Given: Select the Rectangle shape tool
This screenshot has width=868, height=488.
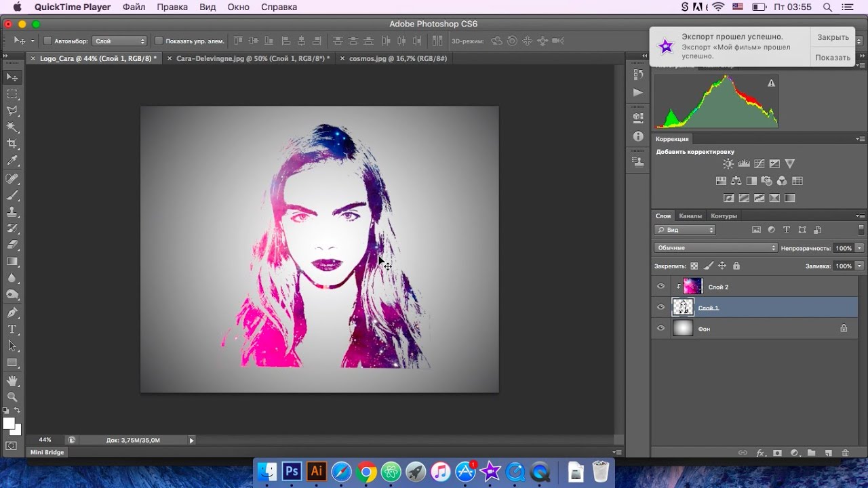Looking at the screenshot, I should [x=12, y=363].
